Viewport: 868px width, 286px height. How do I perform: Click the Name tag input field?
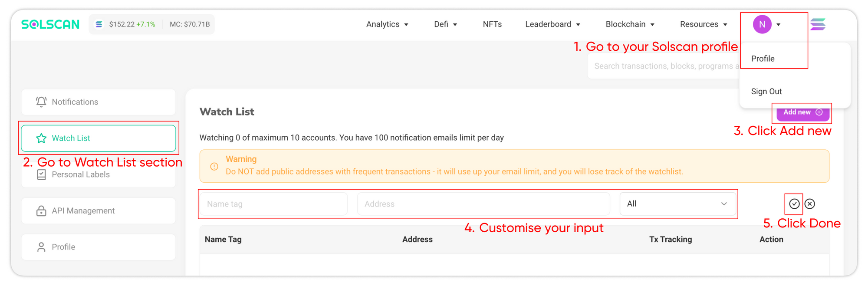click(x=273, y=204)
